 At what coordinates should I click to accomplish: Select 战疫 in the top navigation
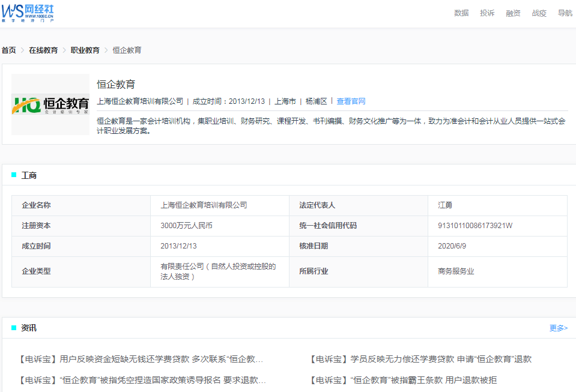pyautogui.click(x=539, y=13)
